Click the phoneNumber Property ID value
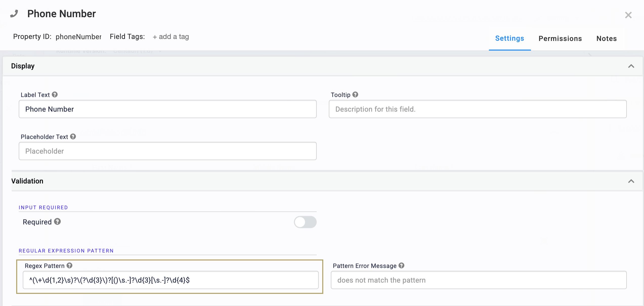The height and width of the screenshot is (306, 644). (78, 37)
